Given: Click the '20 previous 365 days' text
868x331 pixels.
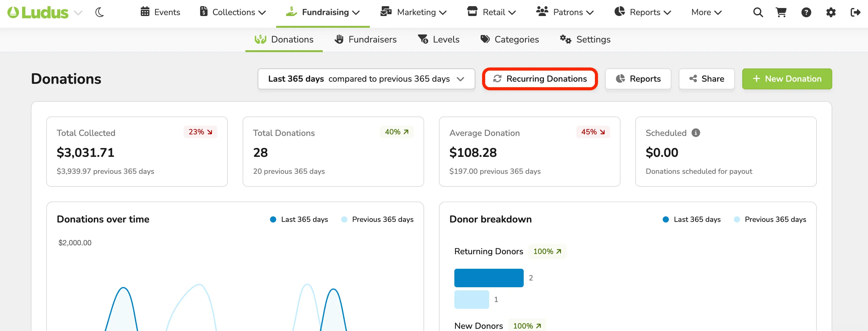Looking at the screenshot, I should [x=289, y=171].
